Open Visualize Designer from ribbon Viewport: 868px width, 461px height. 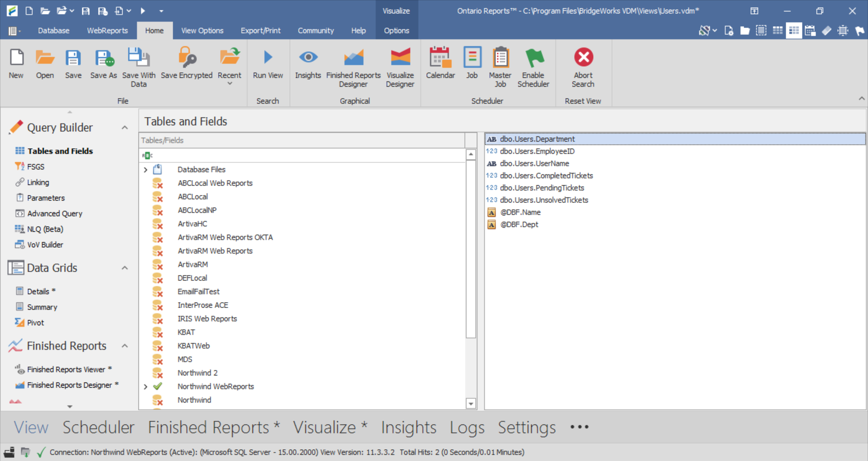pyautogui.click(x=400, y=68)
